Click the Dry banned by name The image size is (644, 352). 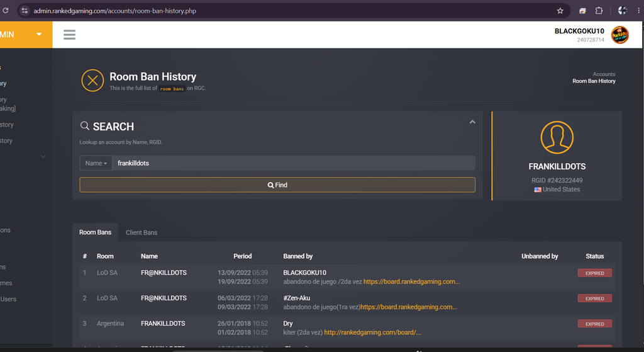point(288,324)
